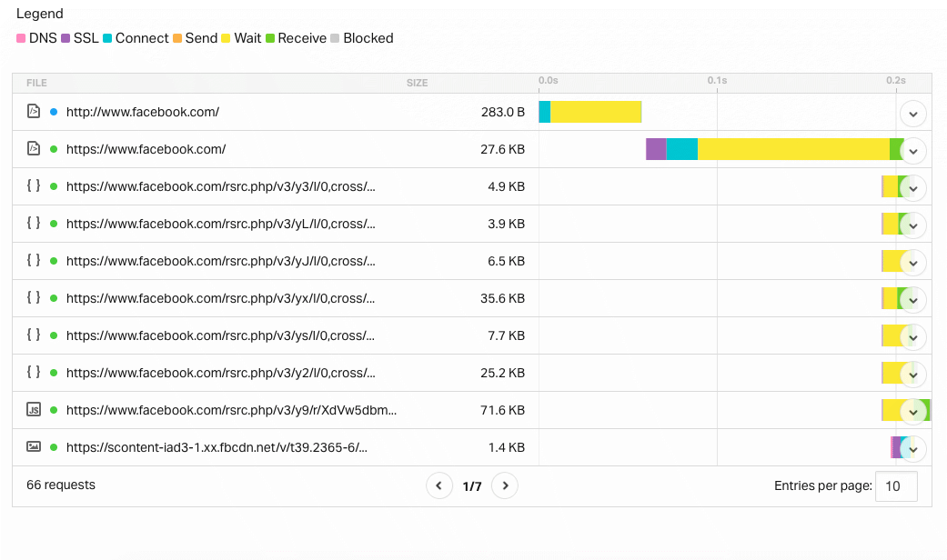Click the JS icon on the XdVw5dbm request
Viewport: 947px width, 560px height.
point(33,410)
